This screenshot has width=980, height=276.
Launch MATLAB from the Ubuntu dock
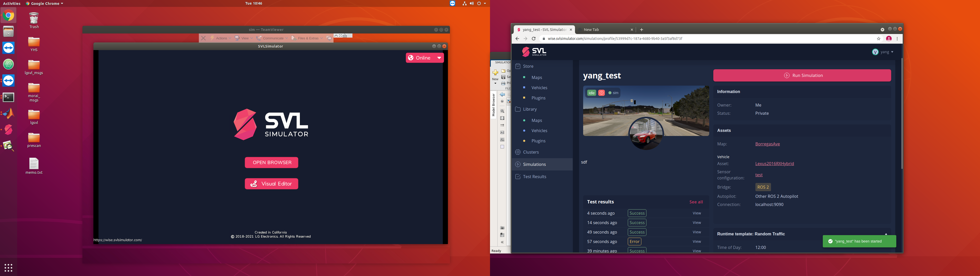8,113
